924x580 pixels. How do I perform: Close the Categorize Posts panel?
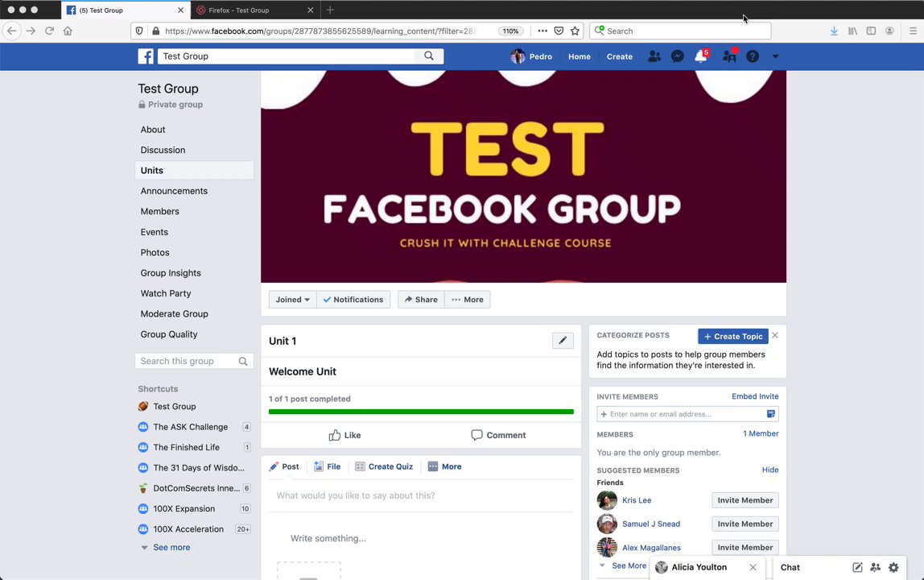775,335
